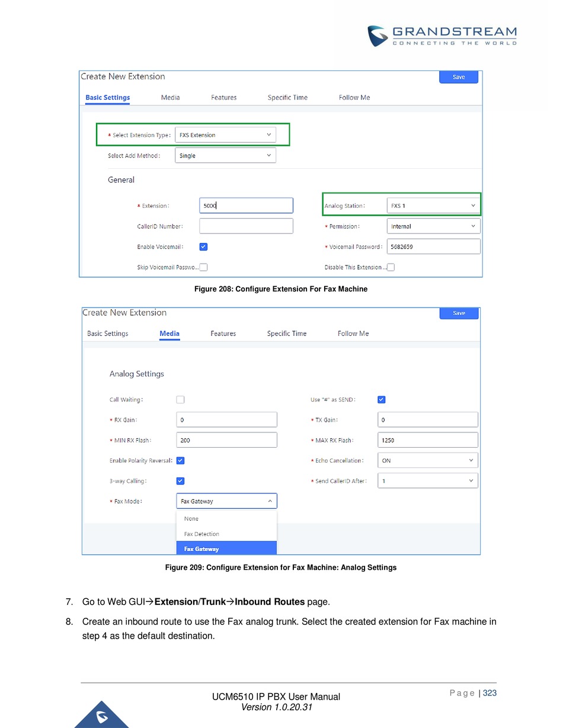563x728 pixels.
Task: Click the Extension number field
Action: (246, 206)
